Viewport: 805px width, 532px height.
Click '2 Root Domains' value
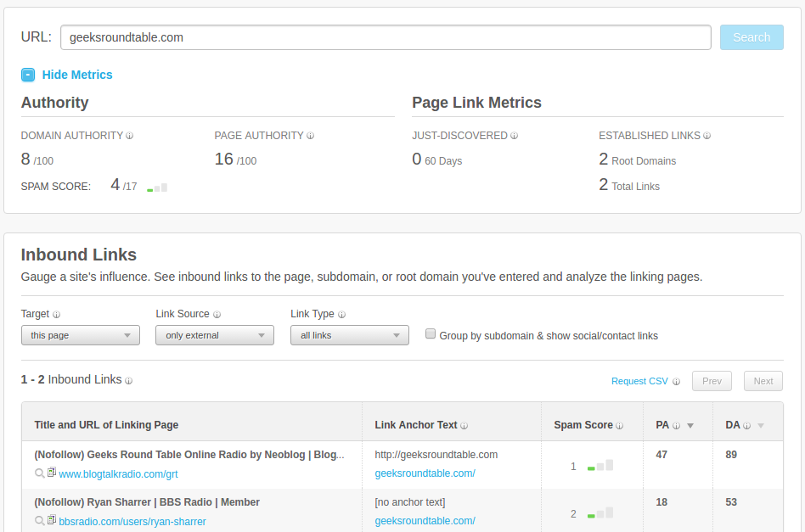(637, 160)
